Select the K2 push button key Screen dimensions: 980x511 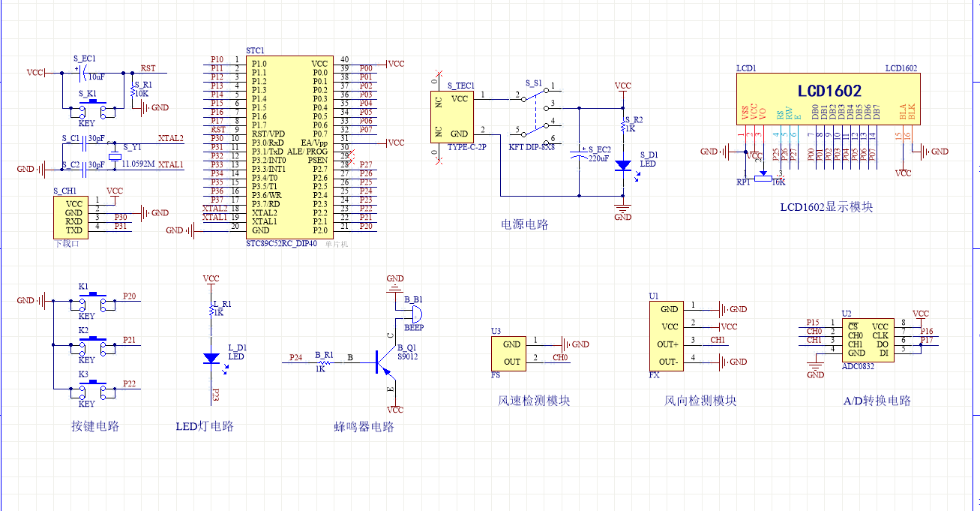[92, 346]
